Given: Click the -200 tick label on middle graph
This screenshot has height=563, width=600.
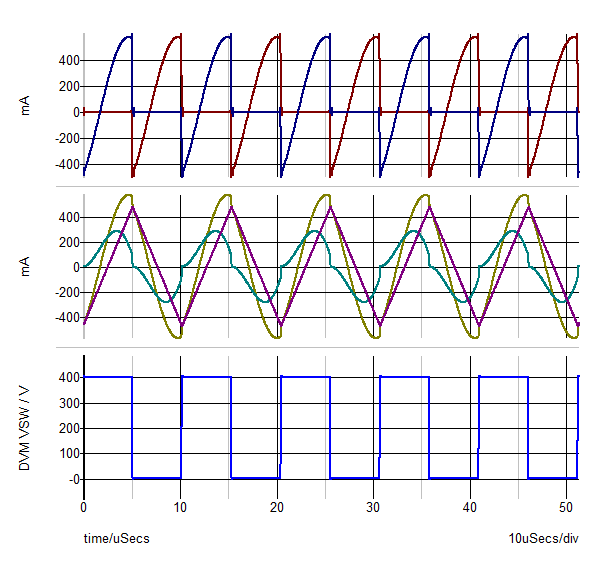Looking at the screenshot, I should tap(66, 293).
